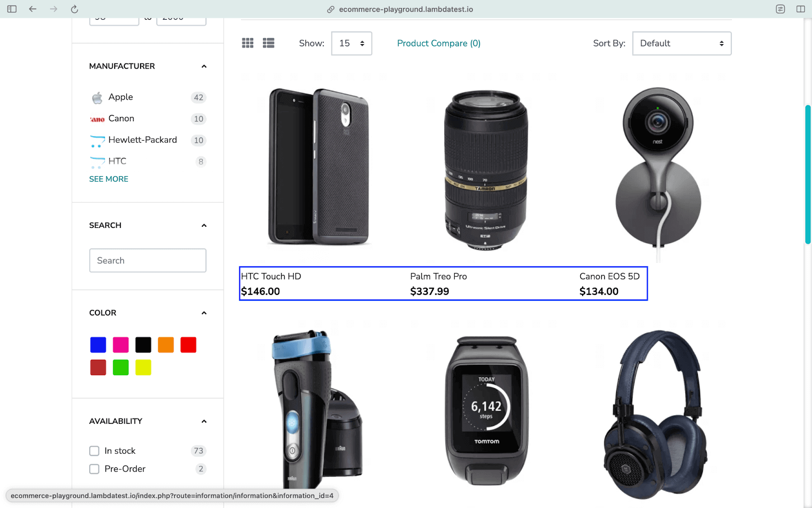The height and width of the screenshot is (508, 812).
Task: Filter by Hewlett-Packard manufacturer
Action: pos(143,140)
